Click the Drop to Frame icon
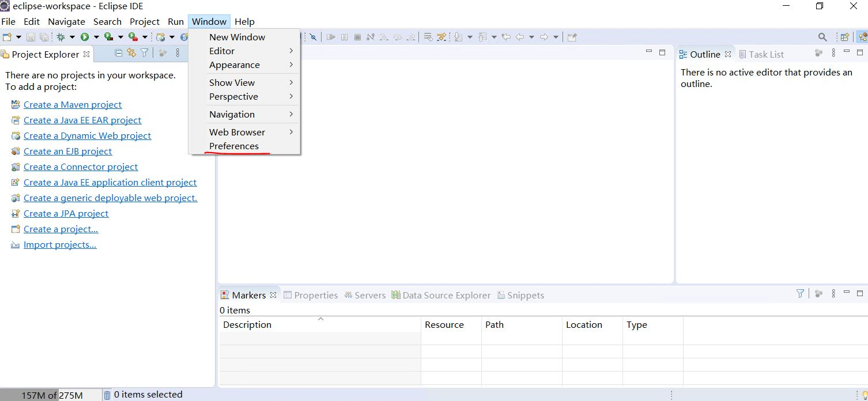This screenshot has width=868, height=401. [x=428, y=37]
